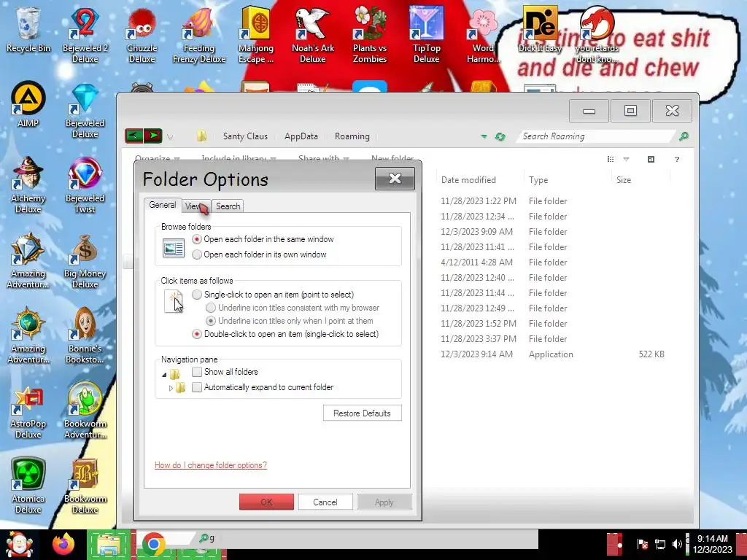Viewport: 747px width, 560px height.
Task: Sort by Type column header
Action: (538, 179)
